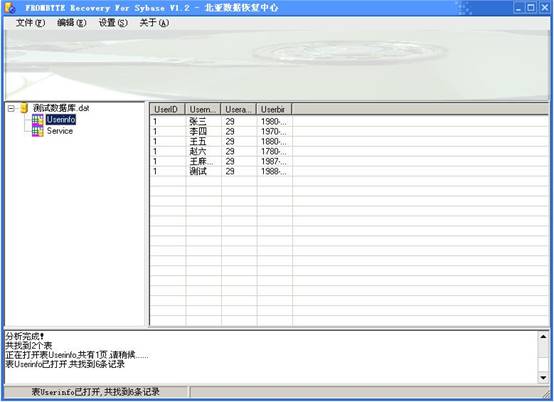Click the 1988 birth date cell
Screen dimensions: 554x402
[x=274, y=172]
